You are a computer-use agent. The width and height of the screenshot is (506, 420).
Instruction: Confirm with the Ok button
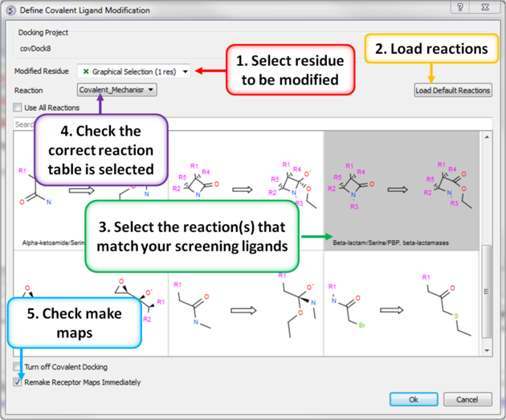[413, 399]
